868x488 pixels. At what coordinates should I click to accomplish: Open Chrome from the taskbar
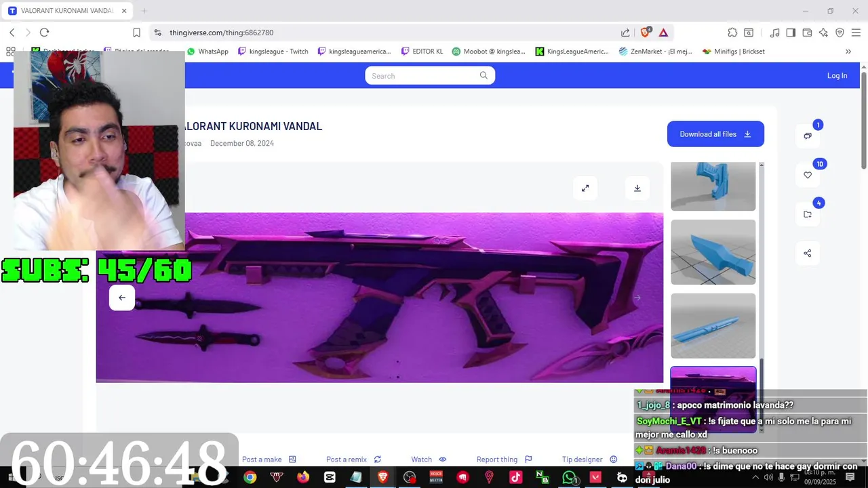(250, 477)
